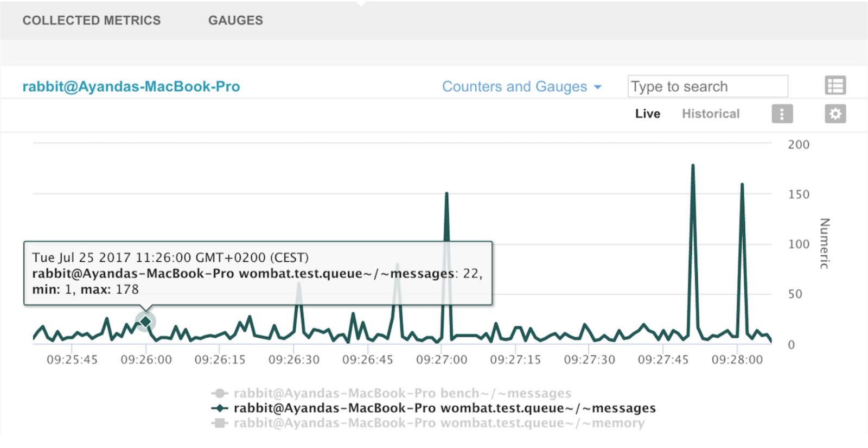This screenshot has height=448, width=868.
Task: Click the highlighted diamond data point at 09:26:00
Action: 145,322
